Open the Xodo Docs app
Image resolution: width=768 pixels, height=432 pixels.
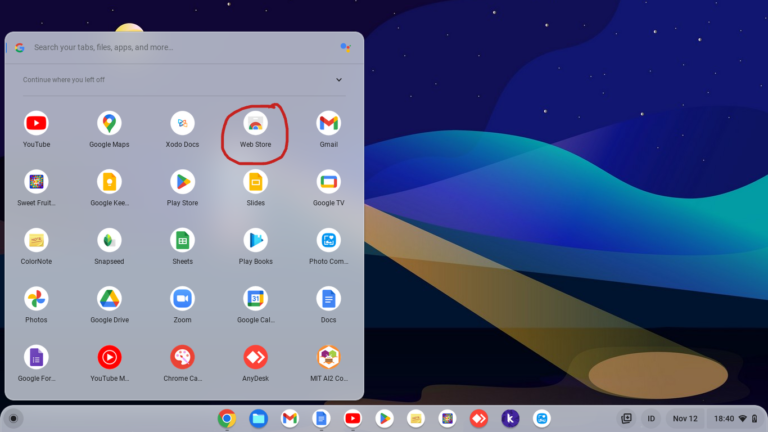coord(182,123)
